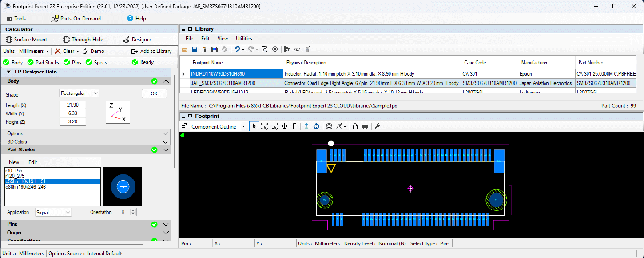
Task: Select the pan move arrows tool
Action: [x=285, y=126]
